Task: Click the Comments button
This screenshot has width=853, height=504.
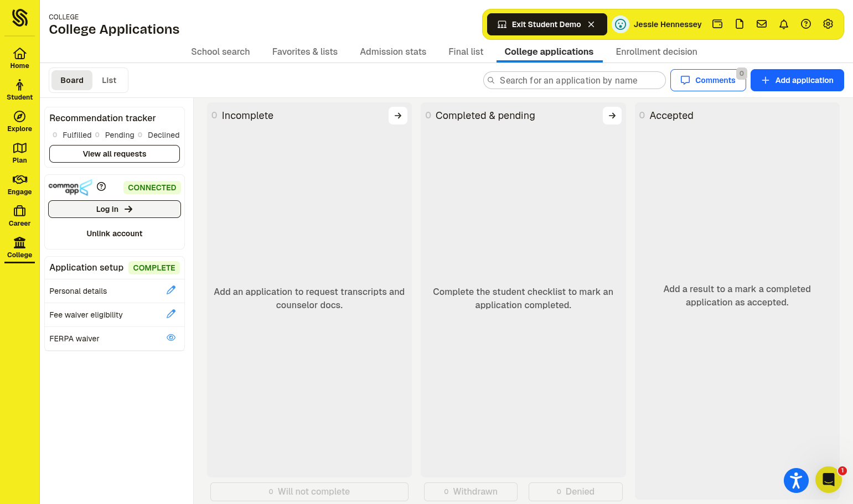Action: tap(708, 80)
